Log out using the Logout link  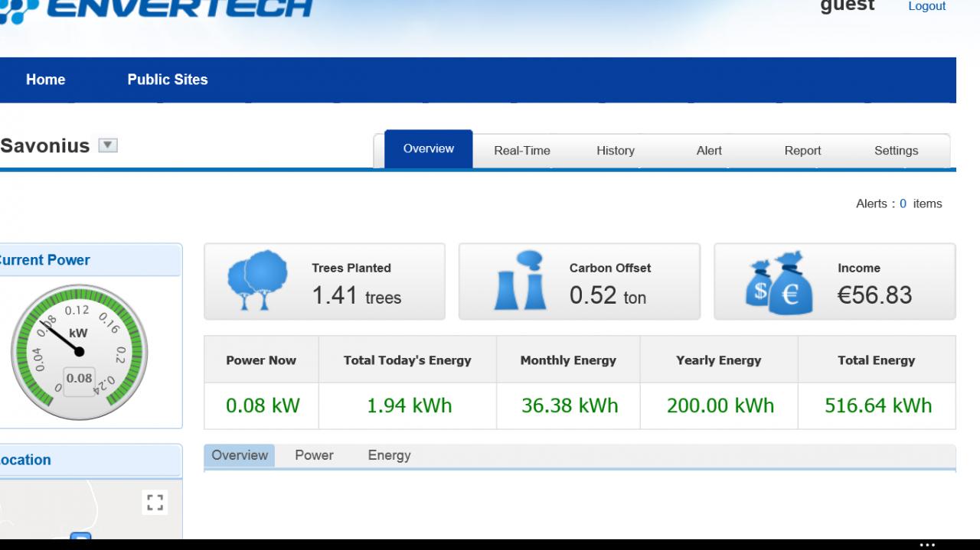pyautogui.click(x=927, y=6)
